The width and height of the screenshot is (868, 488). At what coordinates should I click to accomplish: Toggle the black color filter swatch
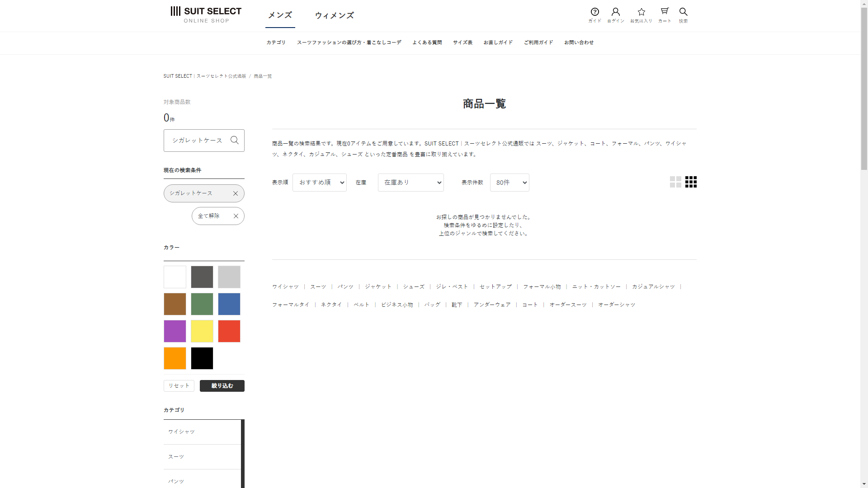click(202, 358)
